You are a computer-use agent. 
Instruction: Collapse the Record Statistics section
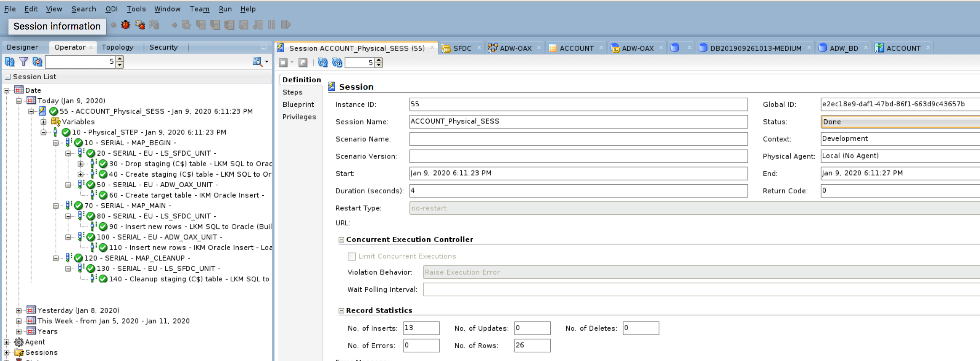click(341, 311)
